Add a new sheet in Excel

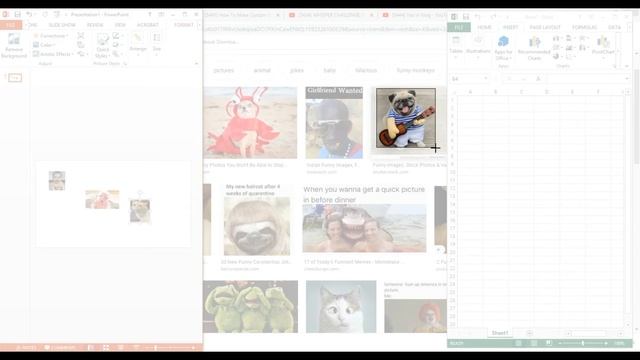(529, 333)
